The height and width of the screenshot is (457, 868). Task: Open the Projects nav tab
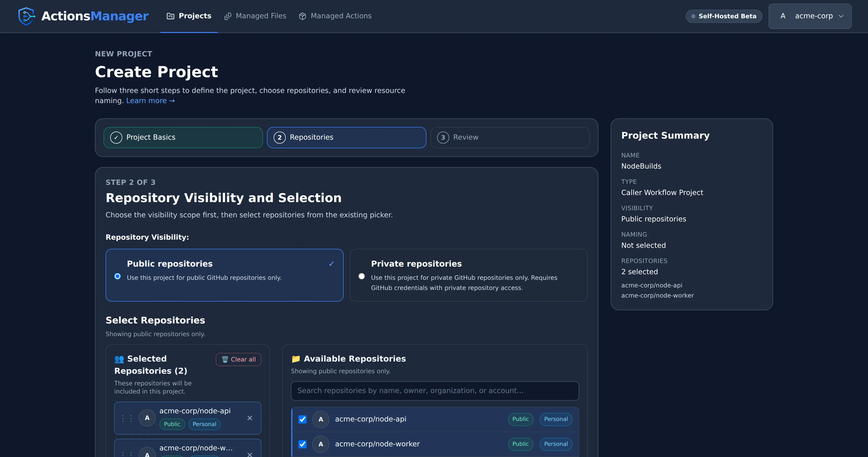pos(189,16)
